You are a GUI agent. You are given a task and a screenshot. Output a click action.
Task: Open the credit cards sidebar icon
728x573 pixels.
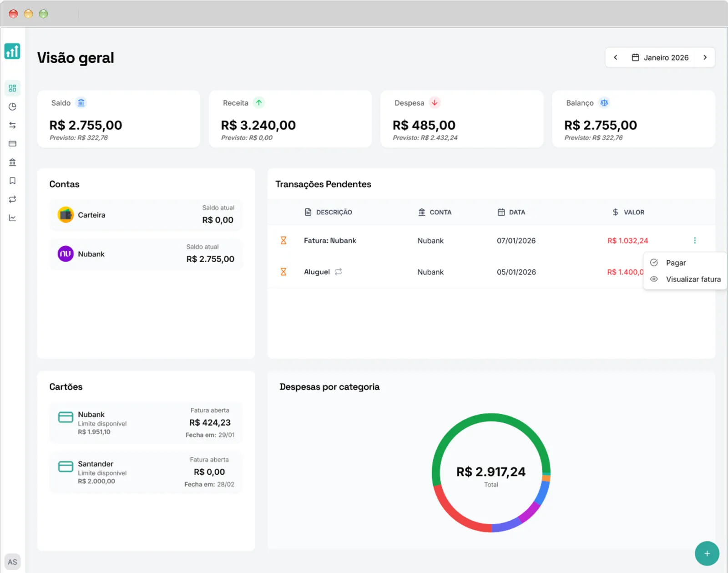pyautogui.click(x=12, y=144)
